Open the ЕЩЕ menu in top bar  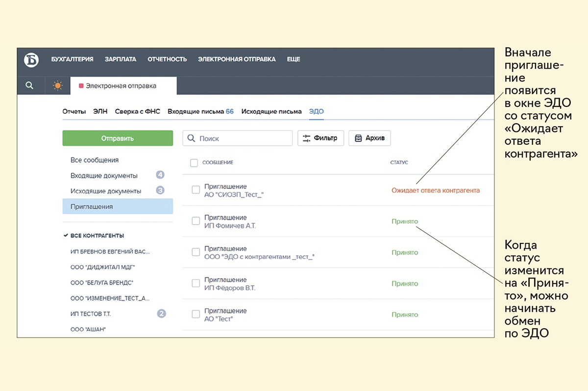294,59
